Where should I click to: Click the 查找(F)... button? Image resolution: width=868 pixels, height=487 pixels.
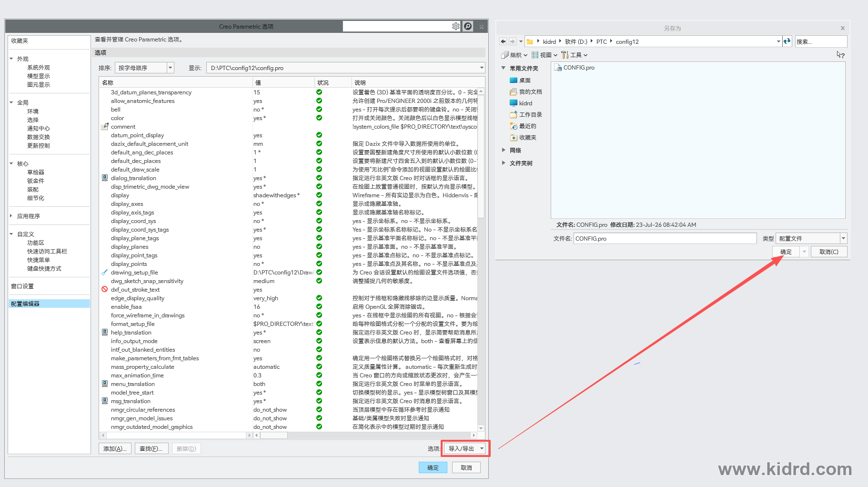coord(151,448)
